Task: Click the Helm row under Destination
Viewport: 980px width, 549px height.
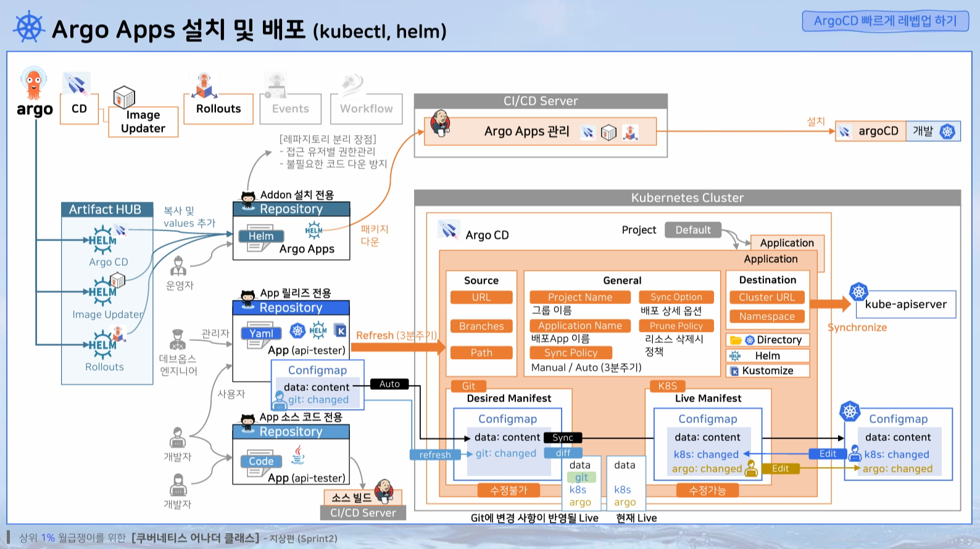Action: pos(768,356)
